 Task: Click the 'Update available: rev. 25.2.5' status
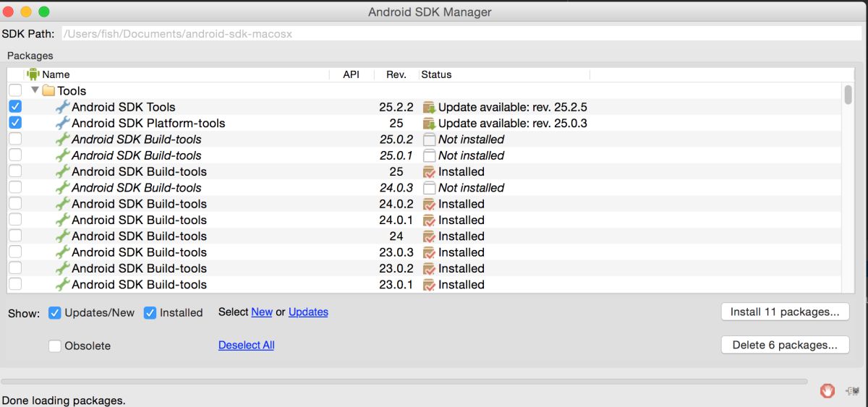click(x=513, y=107)
